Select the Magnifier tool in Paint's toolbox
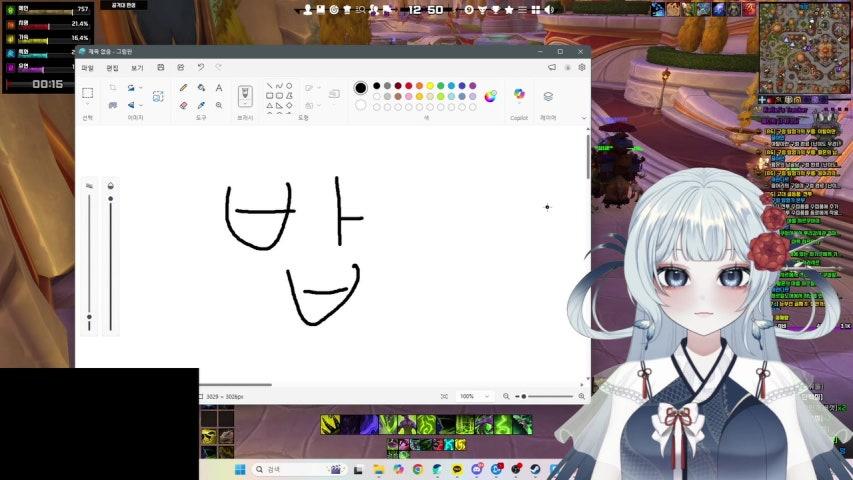 219,105
